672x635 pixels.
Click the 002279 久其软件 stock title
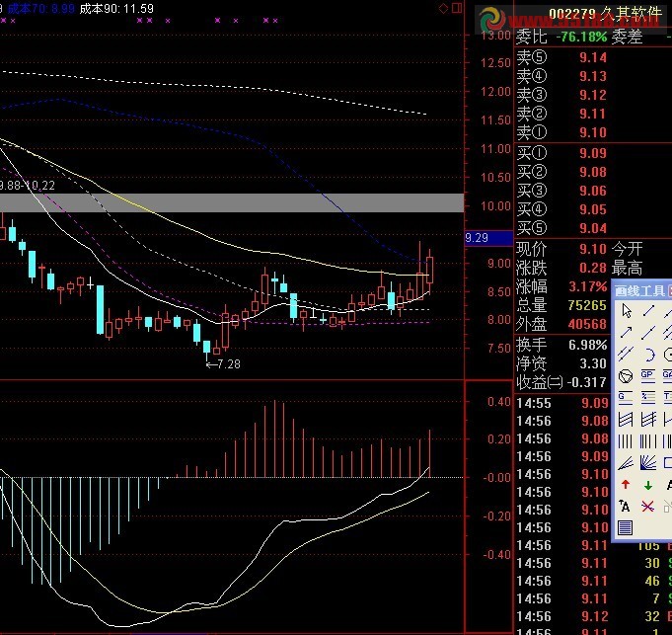(x=605, y=14)
